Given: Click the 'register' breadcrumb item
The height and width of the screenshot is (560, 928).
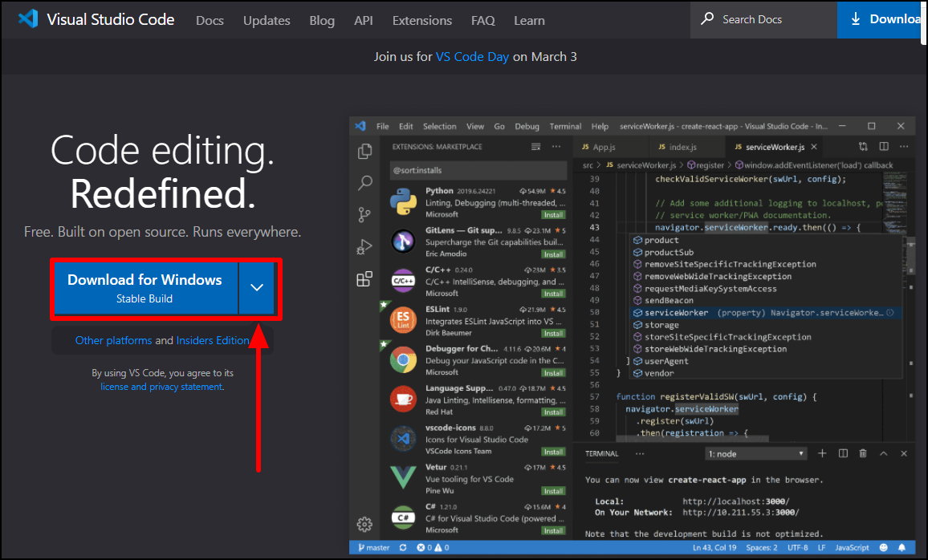Looking at the screenshot, I should [x=706, y=165].
